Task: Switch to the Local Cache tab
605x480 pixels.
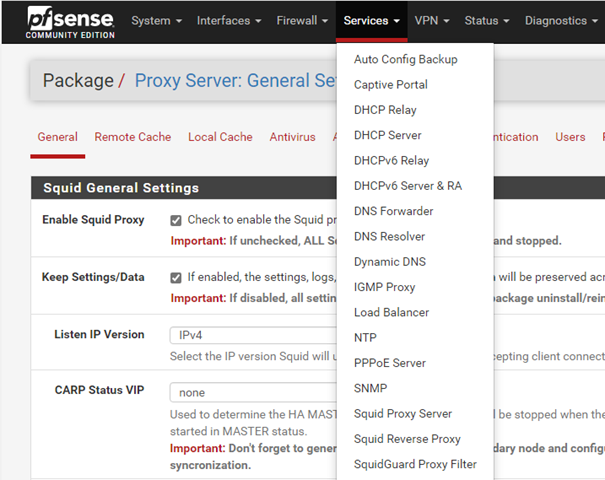Action: pos(220,137)
